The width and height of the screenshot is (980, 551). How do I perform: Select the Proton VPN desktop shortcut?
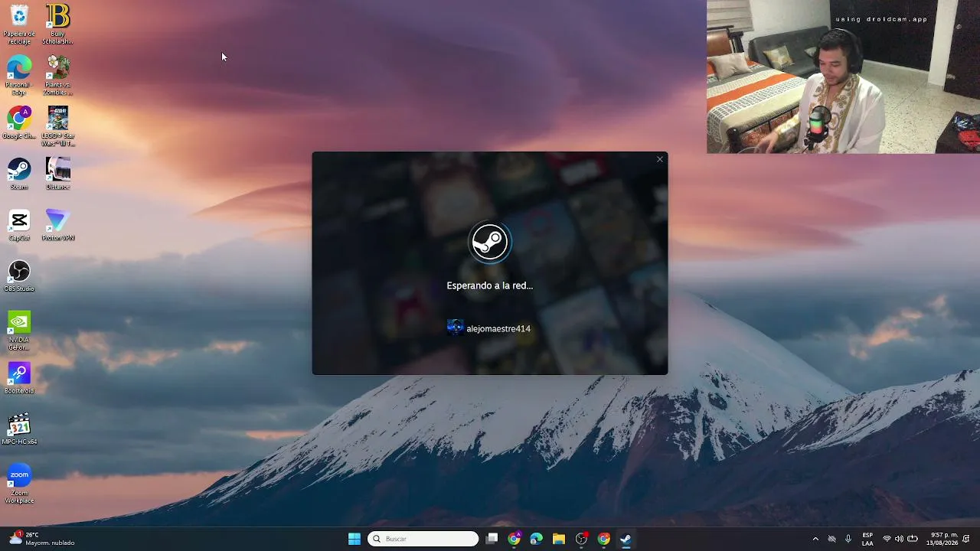click(57, 225)
